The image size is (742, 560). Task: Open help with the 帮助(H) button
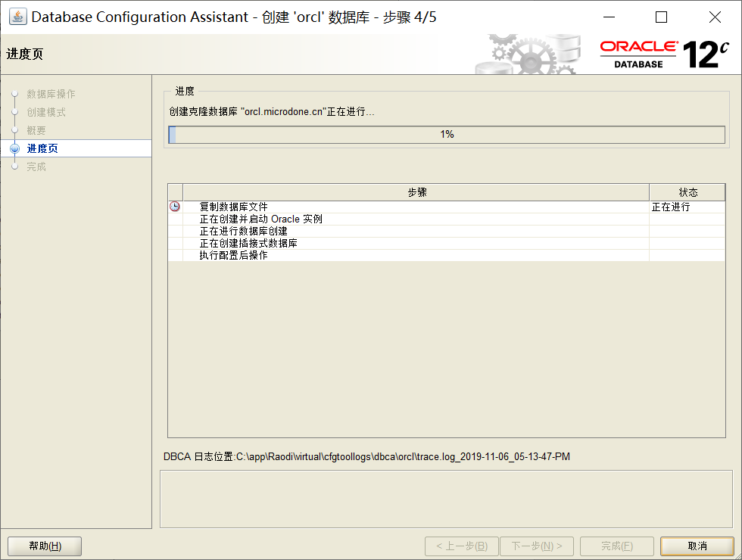point(45,546)
